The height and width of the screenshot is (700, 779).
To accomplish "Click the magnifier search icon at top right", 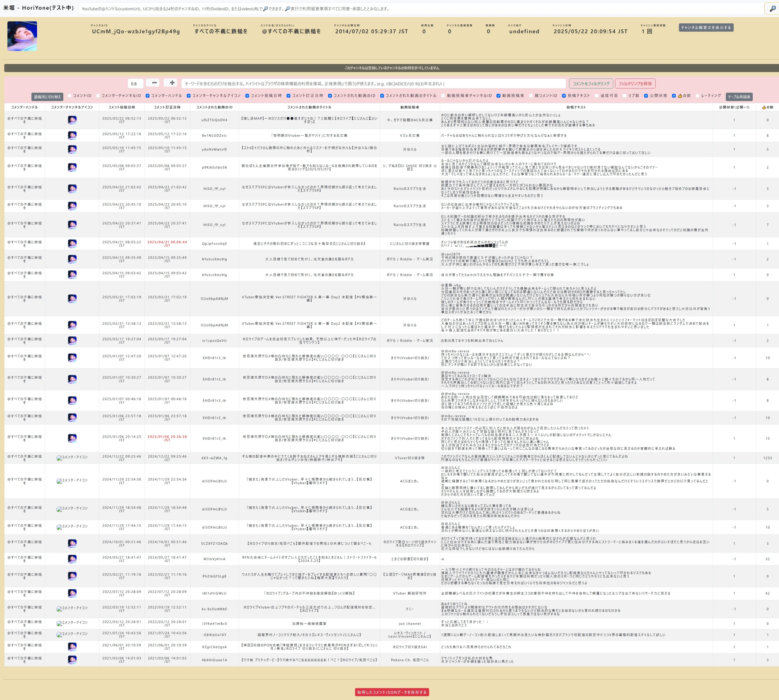I will (x=772, y=8).
